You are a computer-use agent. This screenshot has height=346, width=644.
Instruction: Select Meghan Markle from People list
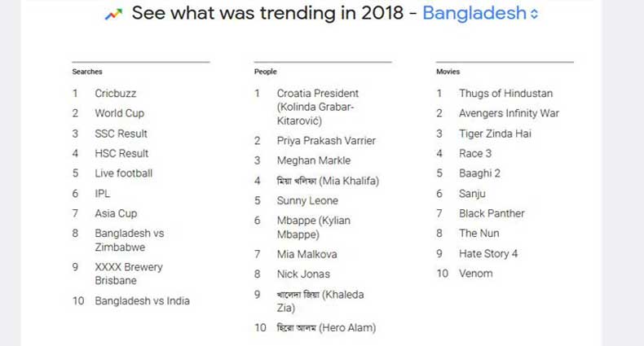[x=313, y=160]
